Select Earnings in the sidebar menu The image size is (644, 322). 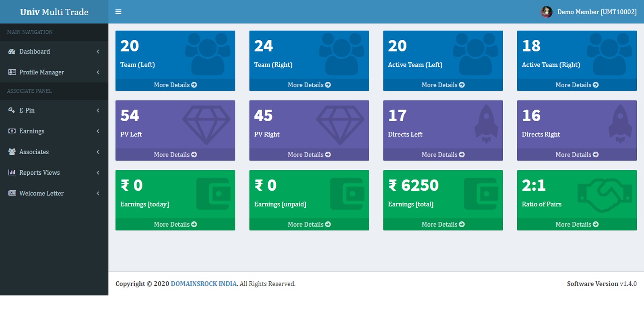(54, 131)
